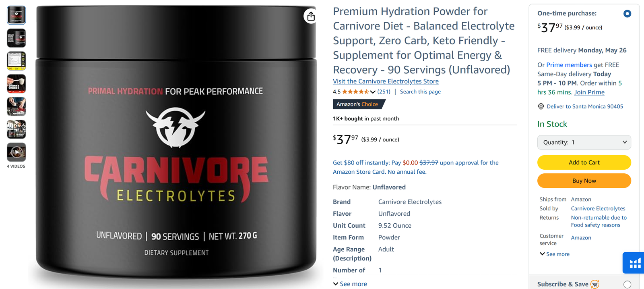644x289 pixels.
Task: Open the Quantity dropdown
Action: click(584, 142)
